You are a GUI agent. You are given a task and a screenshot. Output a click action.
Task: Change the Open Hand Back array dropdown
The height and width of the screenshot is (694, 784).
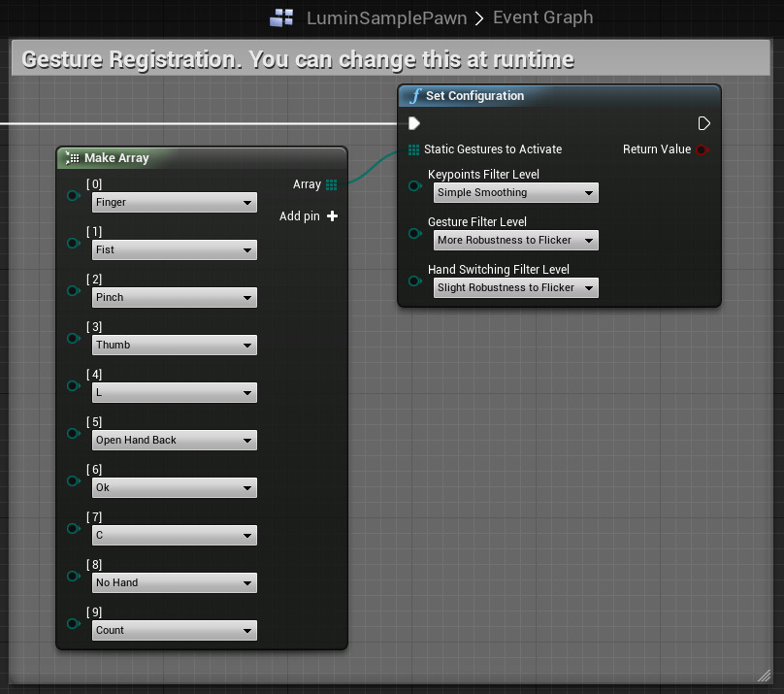pyautogui.click(x=174, y=441)
